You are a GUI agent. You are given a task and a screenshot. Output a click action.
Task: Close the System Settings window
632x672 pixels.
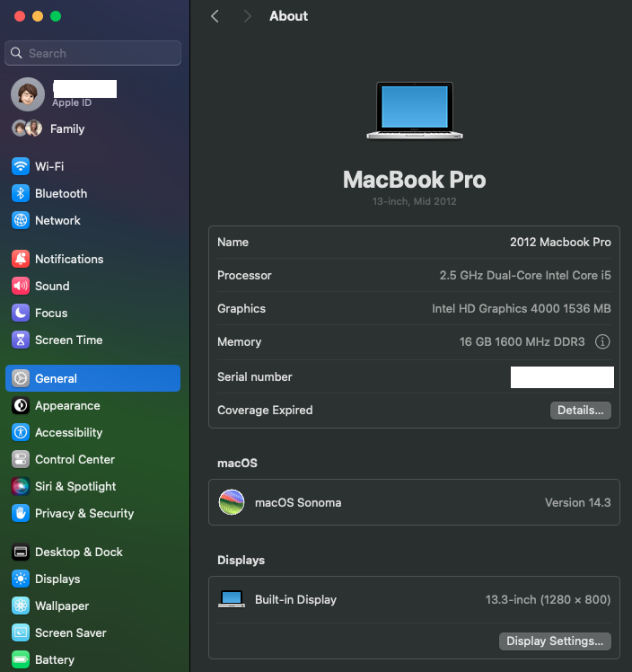(20, 16)
